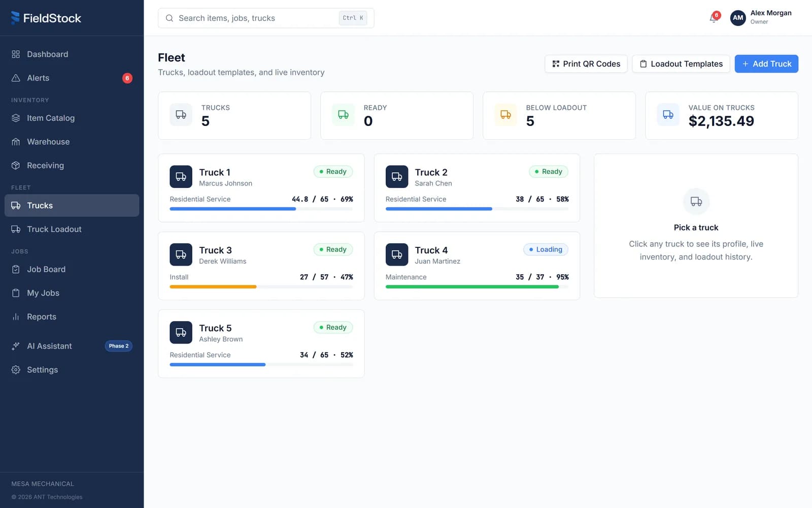Click the My Jobs clipboard icon
The height and width of the screenshot is (508, 812).
tap(16, 293)
